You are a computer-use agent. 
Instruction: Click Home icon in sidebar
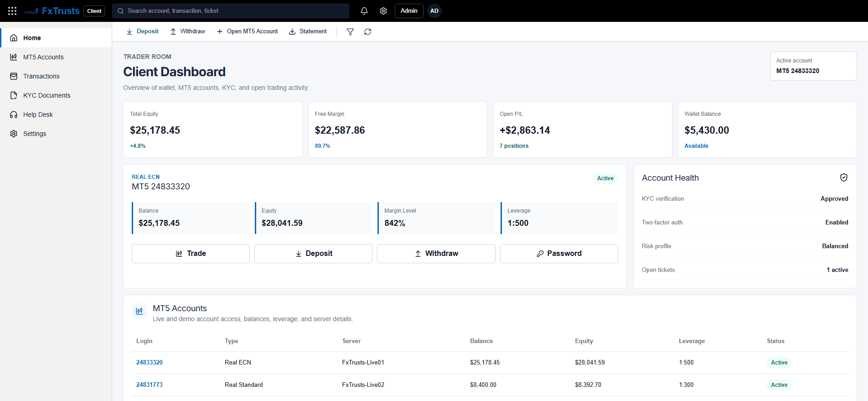(14, 38)
